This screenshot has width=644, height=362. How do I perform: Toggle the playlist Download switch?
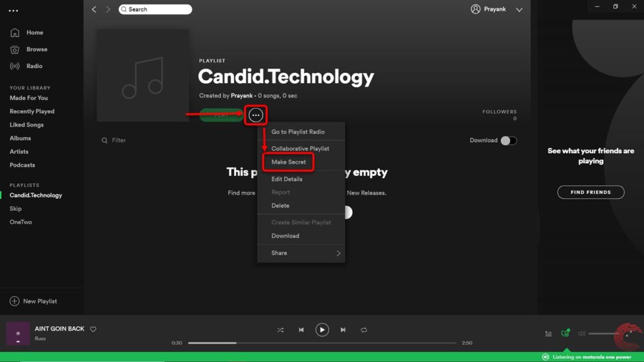coord(508,140)
